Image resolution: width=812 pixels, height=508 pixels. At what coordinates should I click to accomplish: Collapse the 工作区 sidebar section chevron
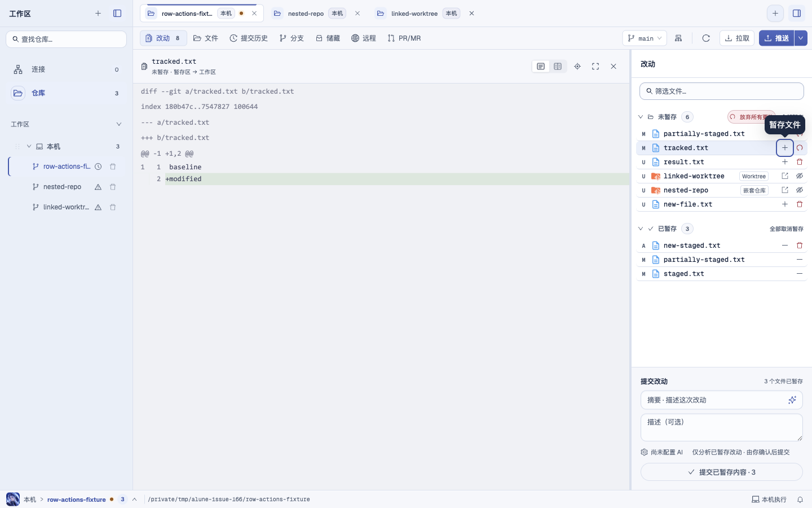[x=118, y=124]
